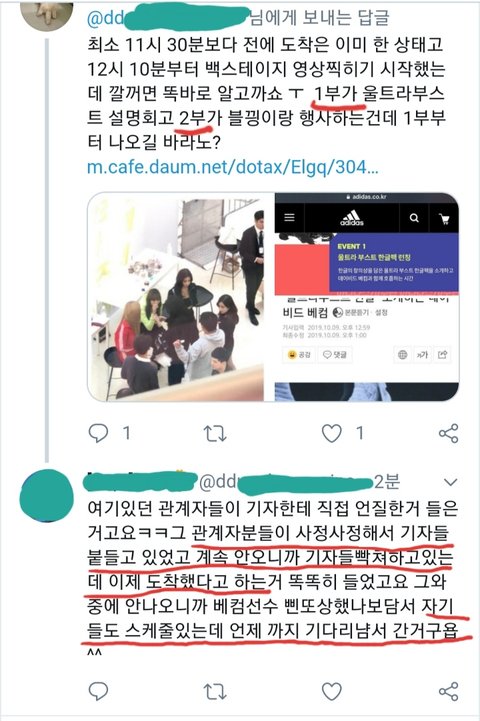Open the m.cafe.daum.net link
Image resolution: width=480 pixels, height=721 pixels.
click(x=233, y=167)
